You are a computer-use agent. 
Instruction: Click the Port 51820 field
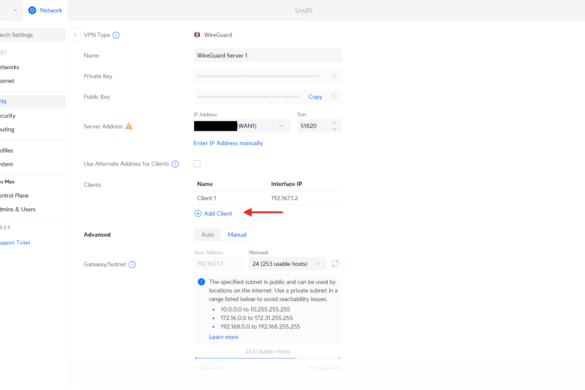(x=319, y=126)
